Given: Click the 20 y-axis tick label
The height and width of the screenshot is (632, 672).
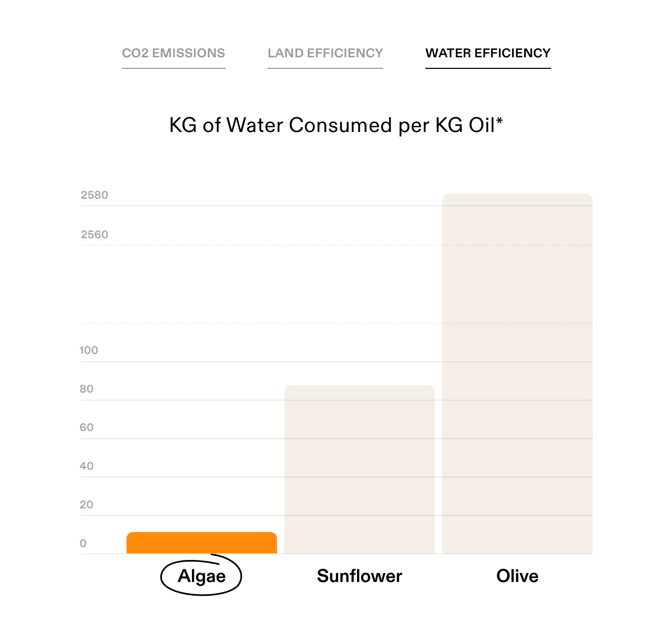Looking at the screenshot, I should 87,505.
